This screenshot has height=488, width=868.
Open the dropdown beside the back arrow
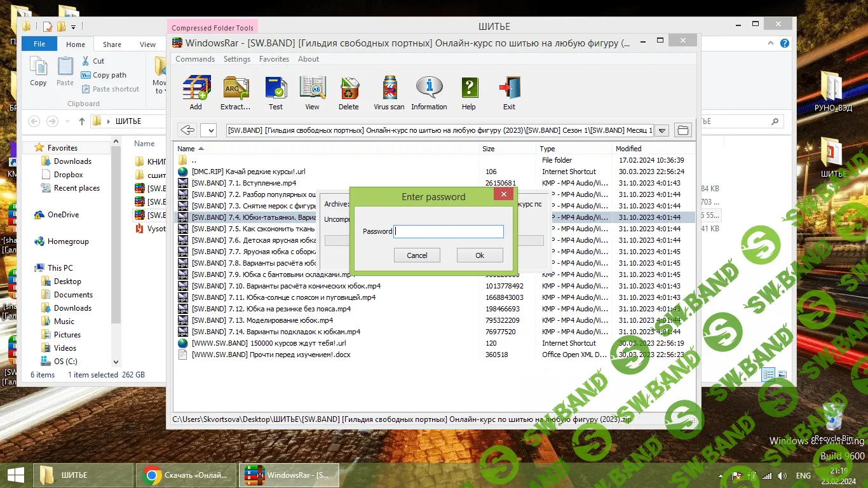(208, 130)
